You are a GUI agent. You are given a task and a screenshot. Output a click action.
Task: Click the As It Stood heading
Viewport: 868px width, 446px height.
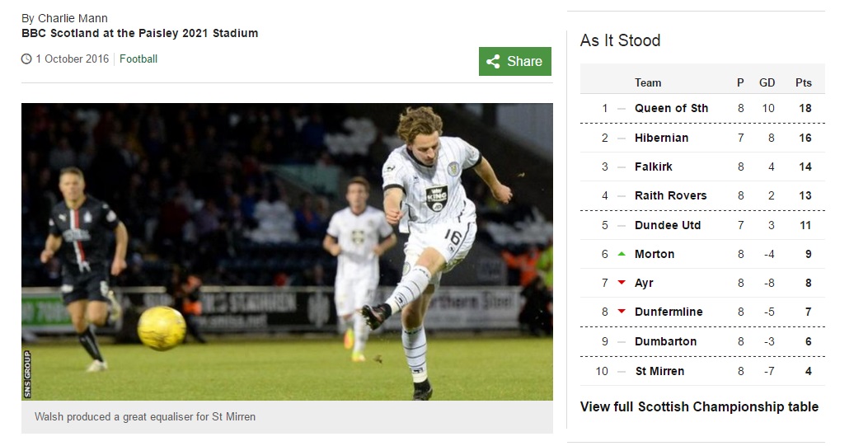pos(620,40)
